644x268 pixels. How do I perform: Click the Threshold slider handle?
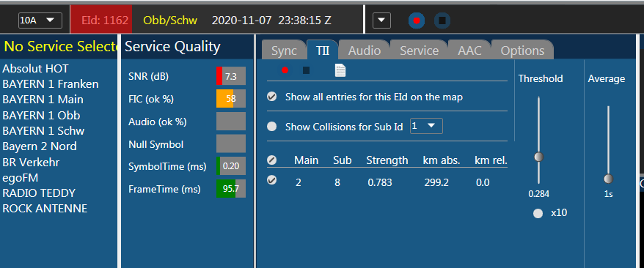coord(538,157)
